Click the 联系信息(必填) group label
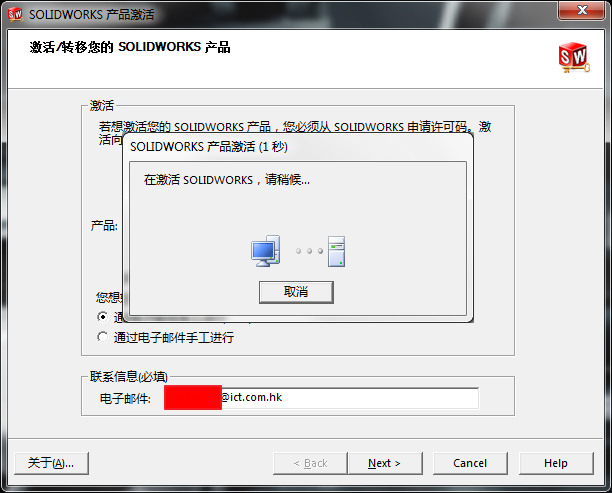This screenshot has height=493, width=612. click(x=129, y=377)
